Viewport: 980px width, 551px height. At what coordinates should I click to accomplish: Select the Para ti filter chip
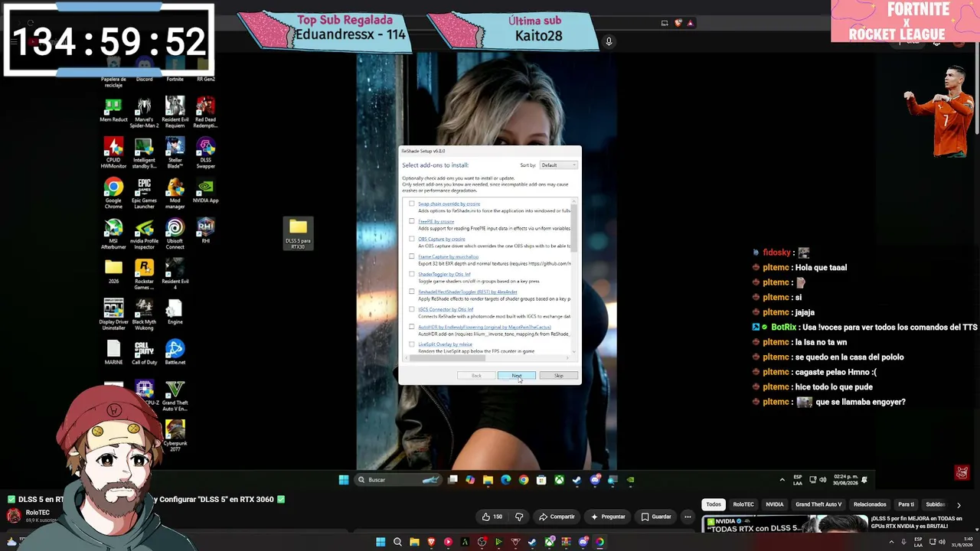(x=906, y=504)
